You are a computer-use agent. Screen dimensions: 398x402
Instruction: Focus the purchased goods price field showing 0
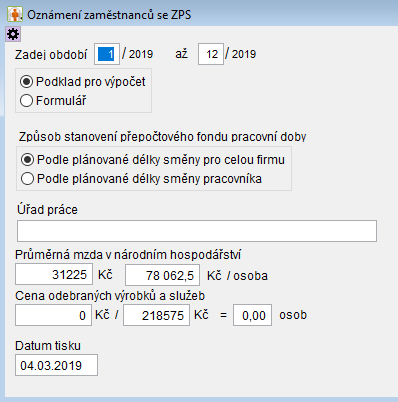(53, 315)
